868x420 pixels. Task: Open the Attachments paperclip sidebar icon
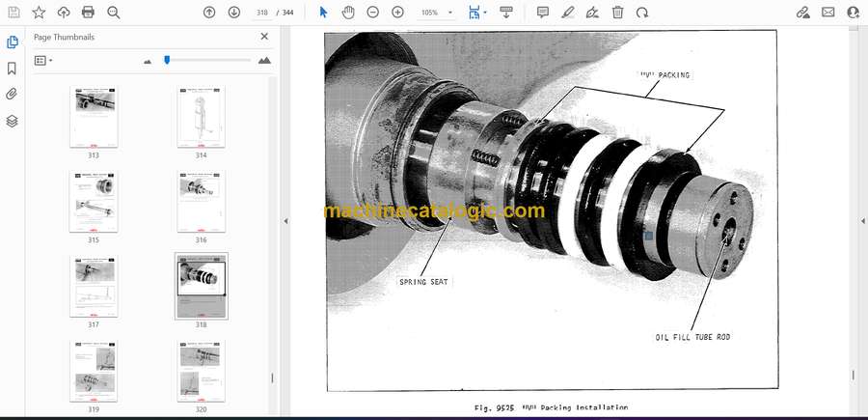tap(12, 95)
